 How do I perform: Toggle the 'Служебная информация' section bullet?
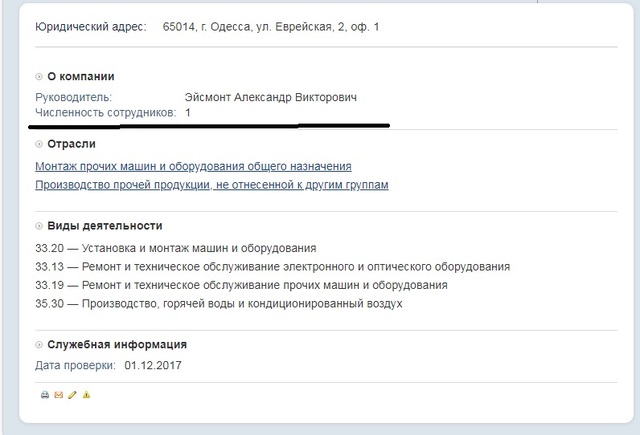click(x=39, y=345)
